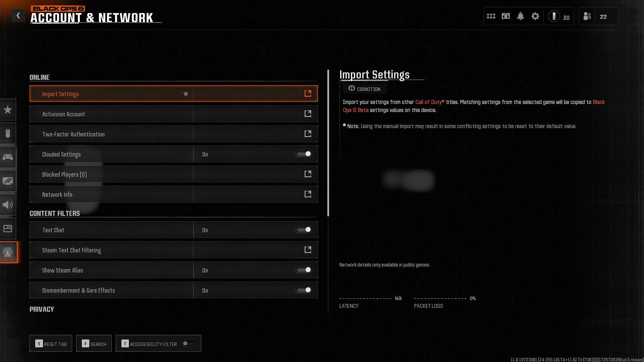644x362 pixels.
Task: Click the Account & Network header back arrow
Action: 18,15
